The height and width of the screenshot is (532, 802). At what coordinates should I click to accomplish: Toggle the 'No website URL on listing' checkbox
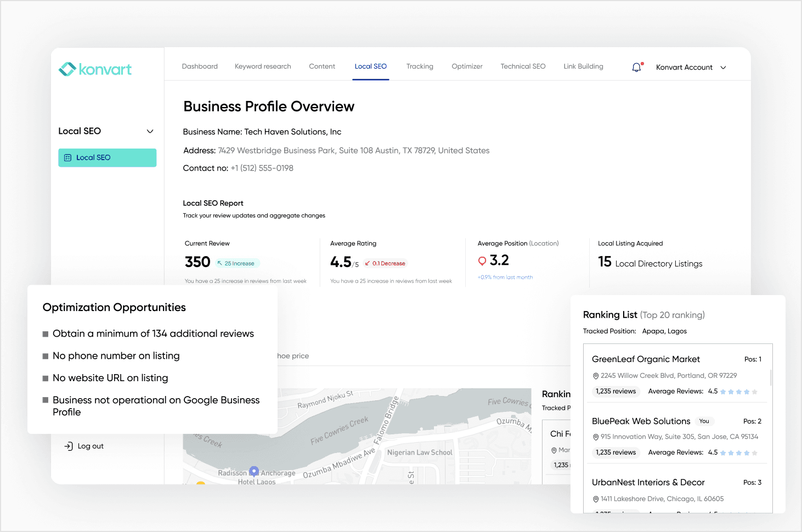point(45,378)
